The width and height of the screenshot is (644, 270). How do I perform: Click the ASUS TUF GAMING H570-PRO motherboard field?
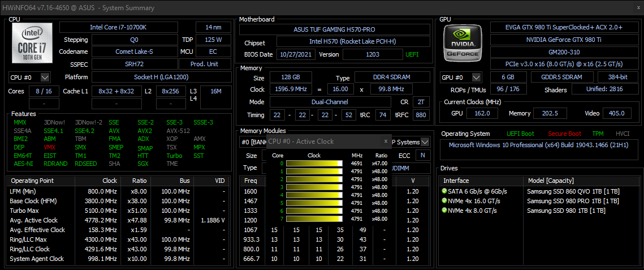coord(334,29)
